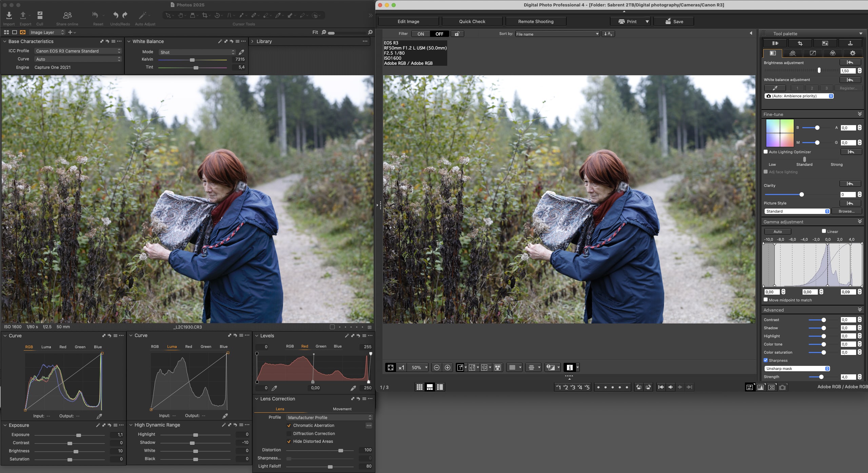Switch Levels to the Green channel
The image size is (868, 473).
coord(321,347)
